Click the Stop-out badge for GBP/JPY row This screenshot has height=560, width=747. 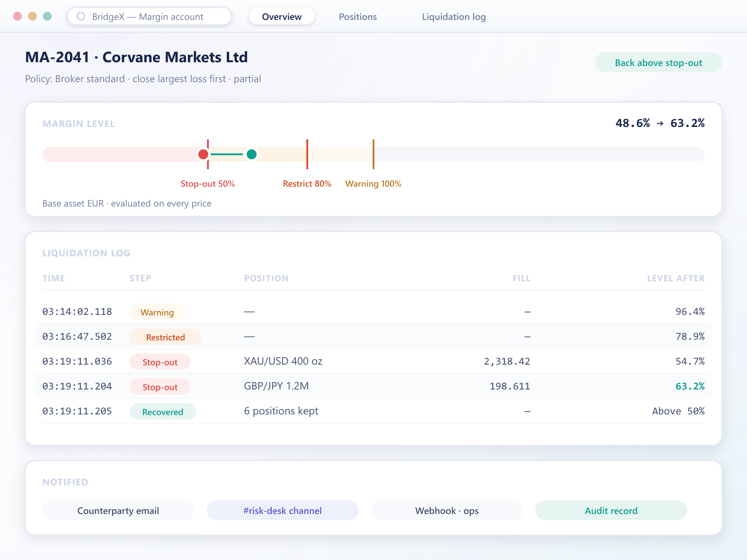(x=160, y=387)
